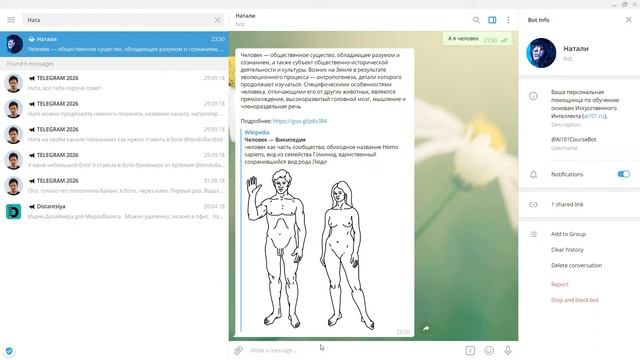Viewport: 640px width, 360px height.
Task: Open the result 'Ната на своём канале'
Action: click(x=114, y=135)
